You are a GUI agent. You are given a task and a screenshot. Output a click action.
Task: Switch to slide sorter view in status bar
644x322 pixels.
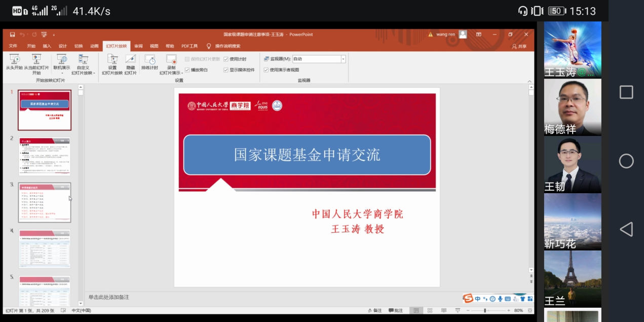[x=430, y=310]
